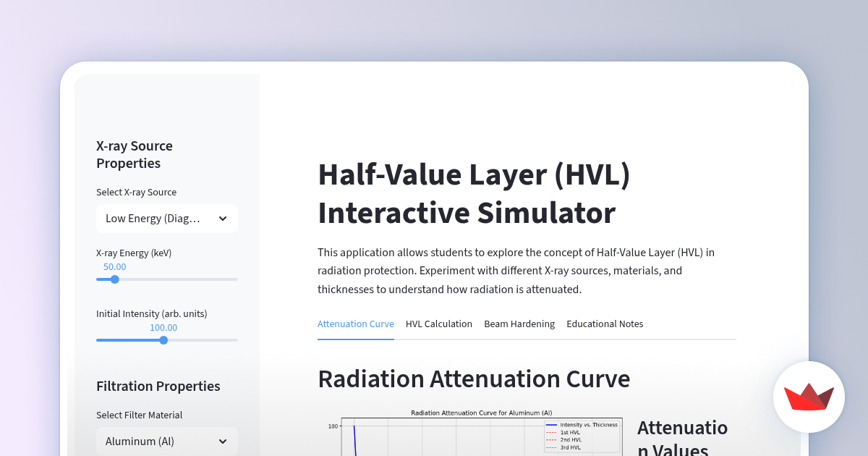The image size is (868, 456).
Task: Open the Select Filter Material dropdown
Action: click(x=166, y=441)
